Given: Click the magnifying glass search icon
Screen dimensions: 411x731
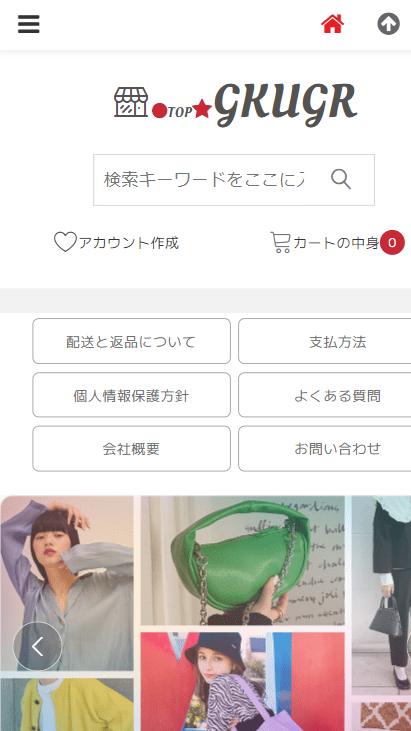Looking at the screenshot, I should pos(341,179).
